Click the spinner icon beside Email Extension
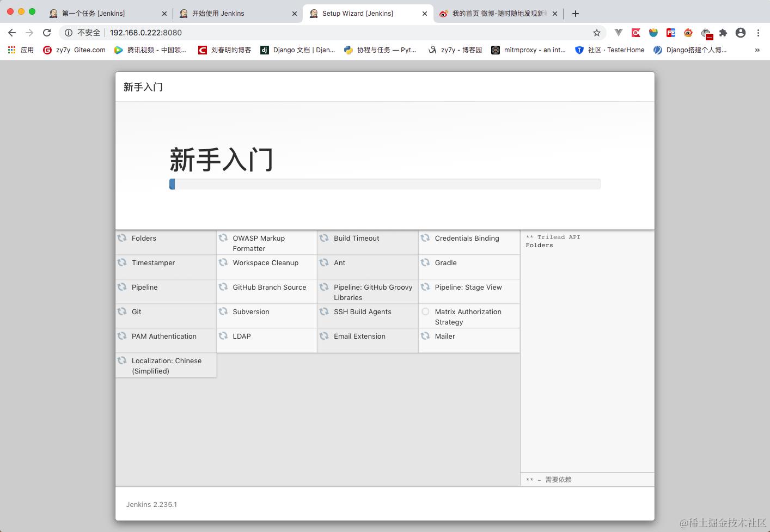The width and height of the screenshot is (770, 532). click(324, 336)
